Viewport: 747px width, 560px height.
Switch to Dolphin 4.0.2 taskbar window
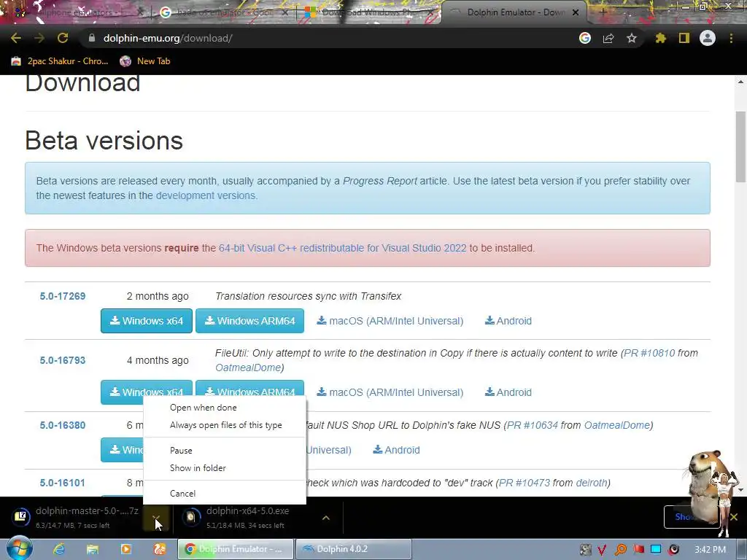click(354, 549)
